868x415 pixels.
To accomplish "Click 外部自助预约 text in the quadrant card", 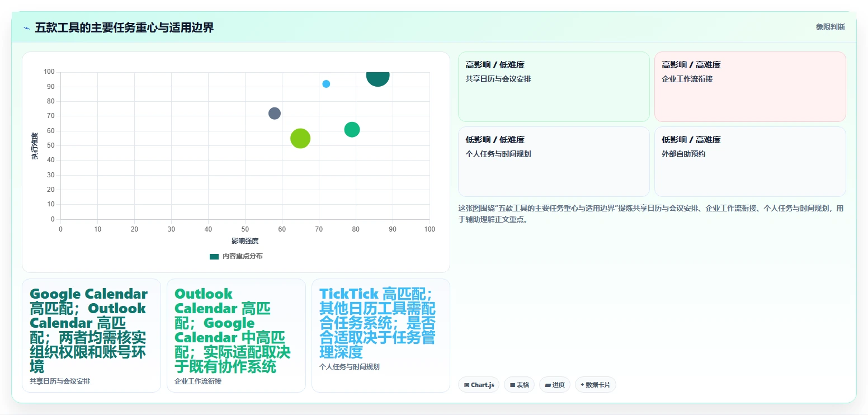I will coord(683,154).
